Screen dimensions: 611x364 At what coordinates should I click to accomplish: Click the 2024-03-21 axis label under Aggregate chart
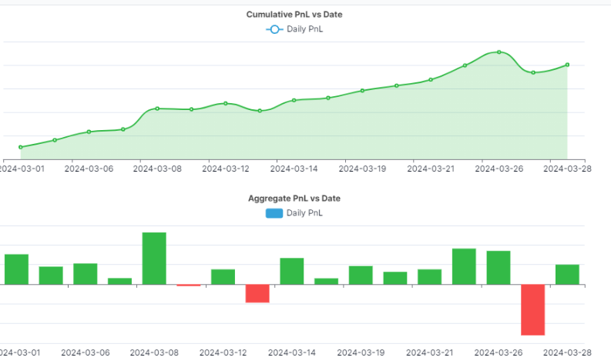point(429,352)
